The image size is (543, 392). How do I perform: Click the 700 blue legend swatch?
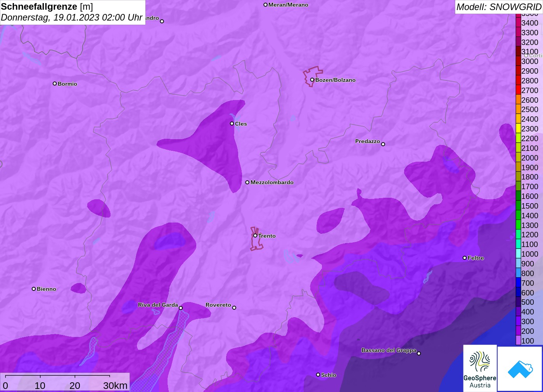(x=518, y=283)
